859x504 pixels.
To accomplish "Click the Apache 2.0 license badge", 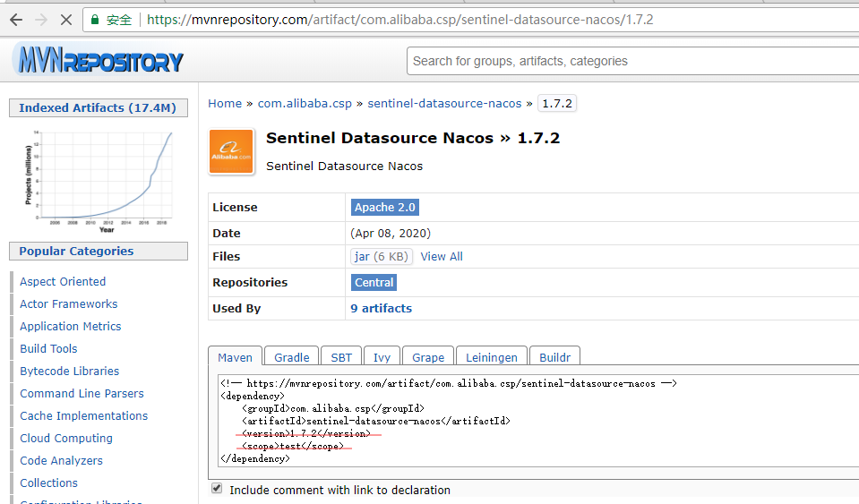I will coord(385,208).
